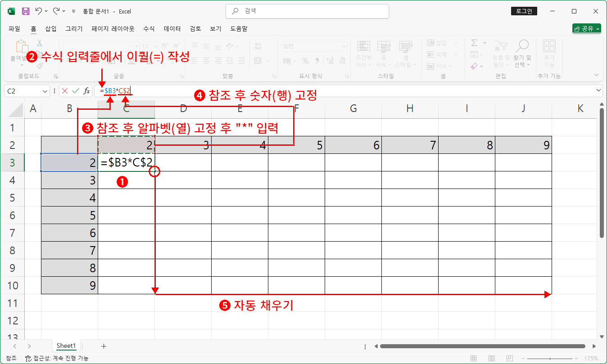Open the AutoSum dropdown arrow

coord(485,43)
